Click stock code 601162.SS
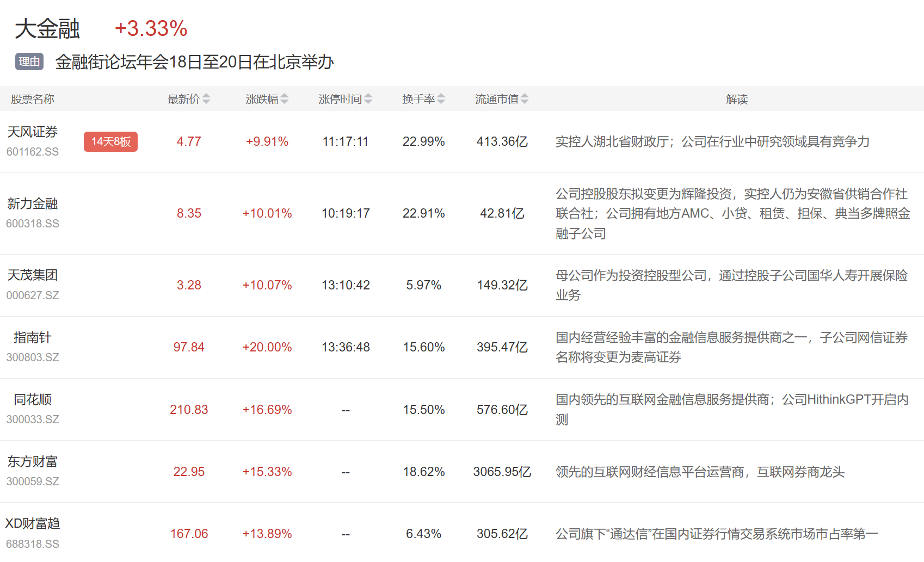Screen dimensions: 924x562 coord(33,152)
